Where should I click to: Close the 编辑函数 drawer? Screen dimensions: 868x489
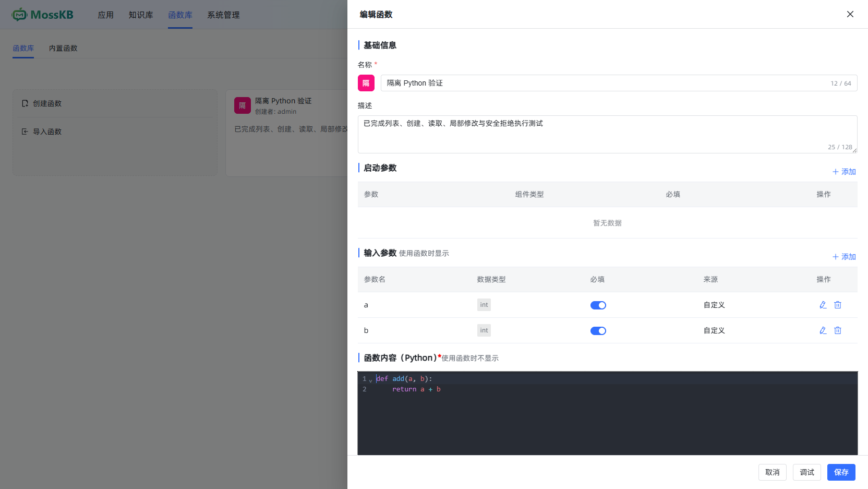[x=850, y=14]
